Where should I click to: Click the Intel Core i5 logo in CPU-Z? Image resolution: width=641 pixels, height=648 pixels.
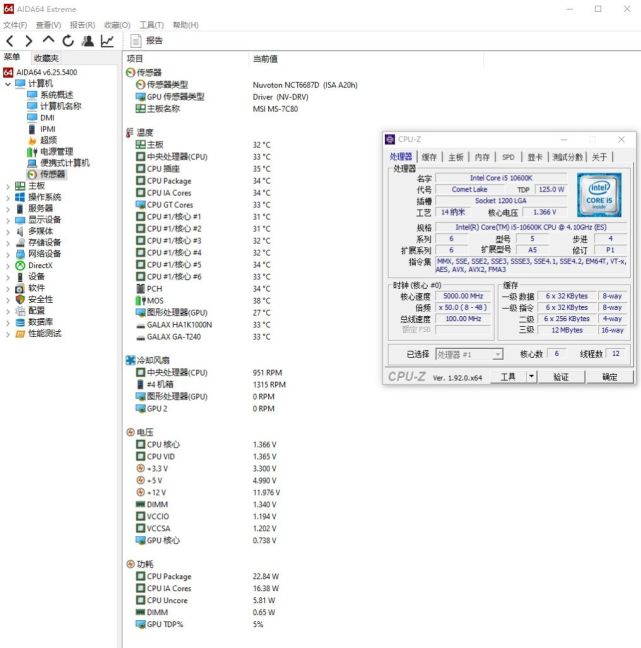tap(598, 194)
